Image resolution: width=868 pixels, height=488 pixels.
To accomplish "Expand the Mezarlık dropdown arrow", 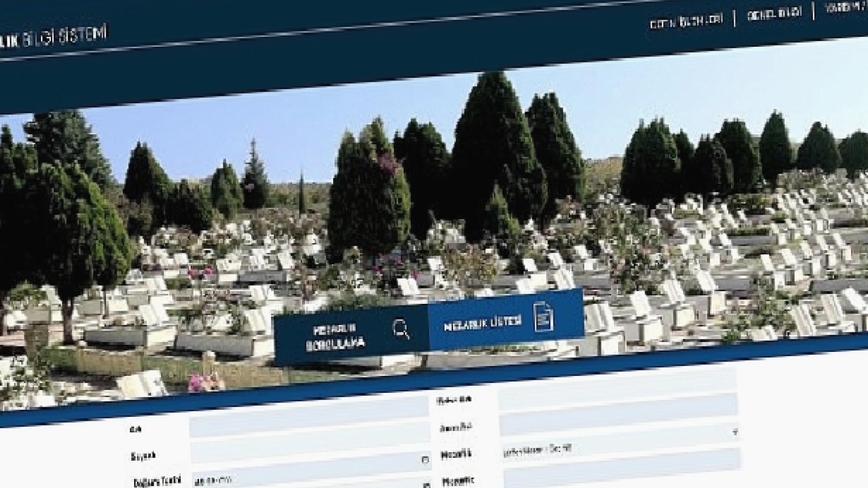I will point(735,432).
